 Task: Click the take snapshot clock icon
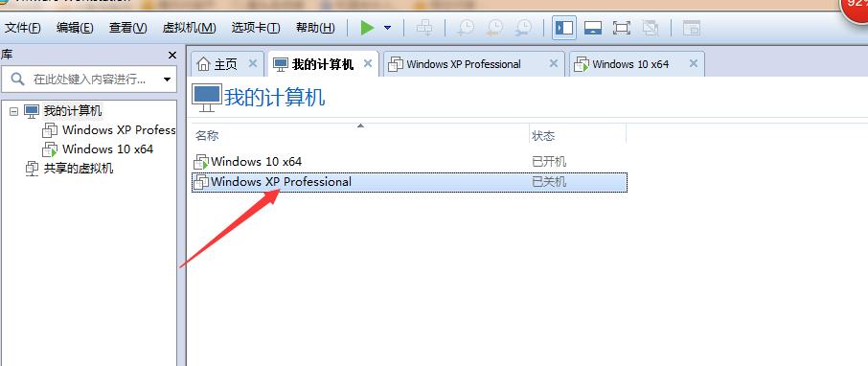(x=466, y=28)
